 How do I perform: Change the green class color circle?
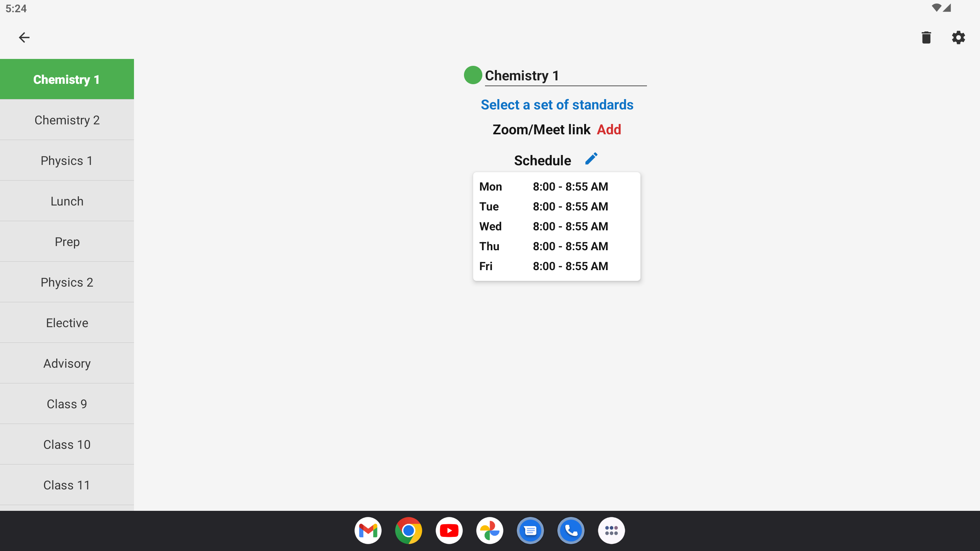(x=473, y=75)
